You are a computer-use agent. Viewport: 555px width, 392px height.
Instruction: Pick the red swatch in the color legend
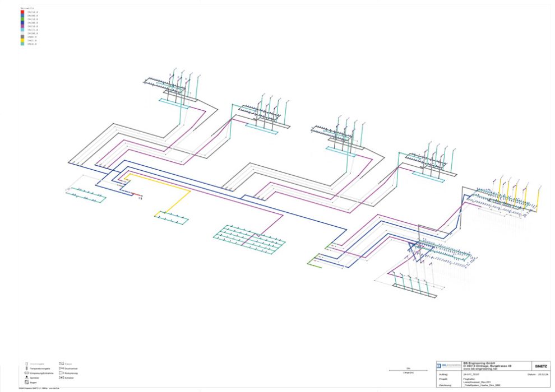coord(22,12)
